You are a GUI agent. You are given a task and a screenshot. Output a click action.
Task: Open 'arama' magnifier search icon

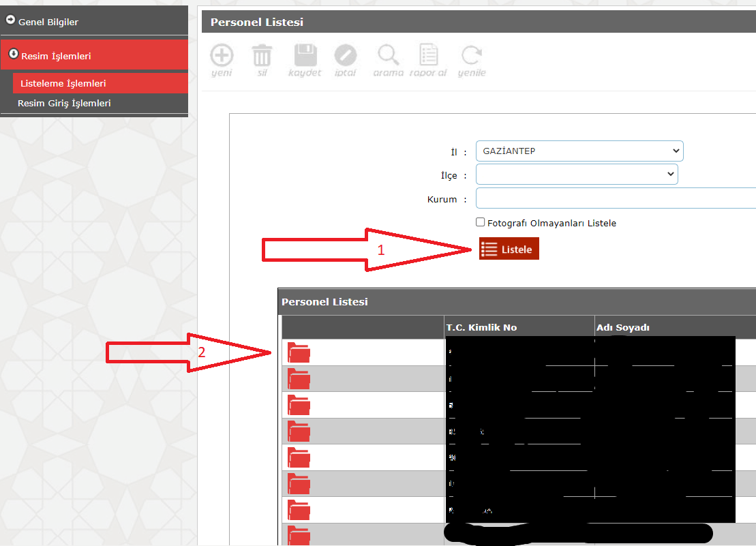[x=388, y=56]
